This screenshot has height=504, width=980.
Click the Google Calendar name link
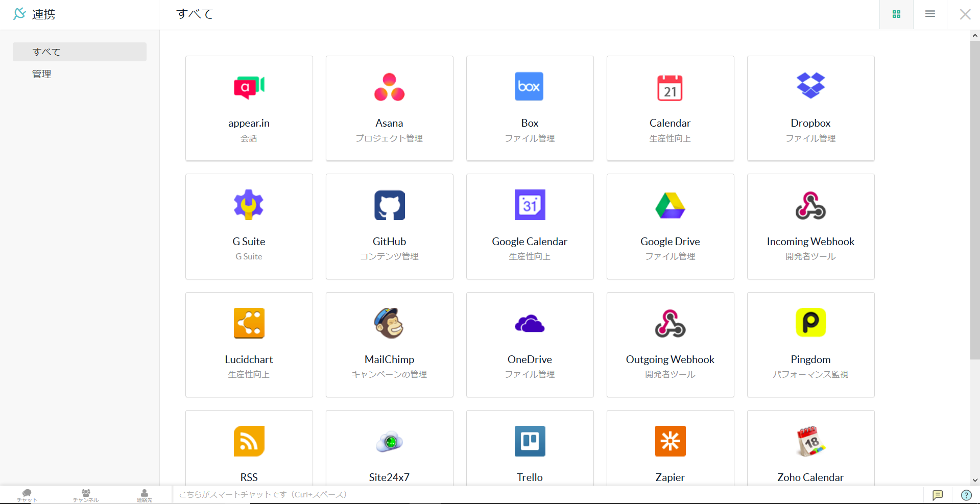(530, 242)
